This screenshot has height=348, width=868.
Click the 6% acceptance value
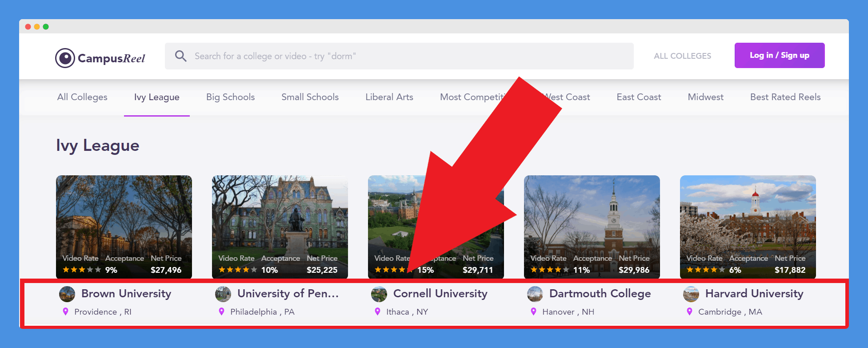point(735,270)
